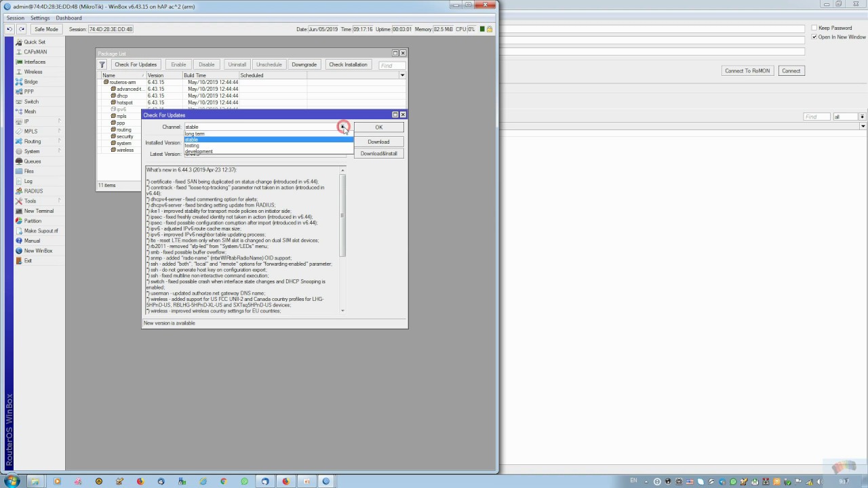The width and height of the screenshot is (868, 488).
Task: Choose 'long term' channel option
Action: (269, 134)
